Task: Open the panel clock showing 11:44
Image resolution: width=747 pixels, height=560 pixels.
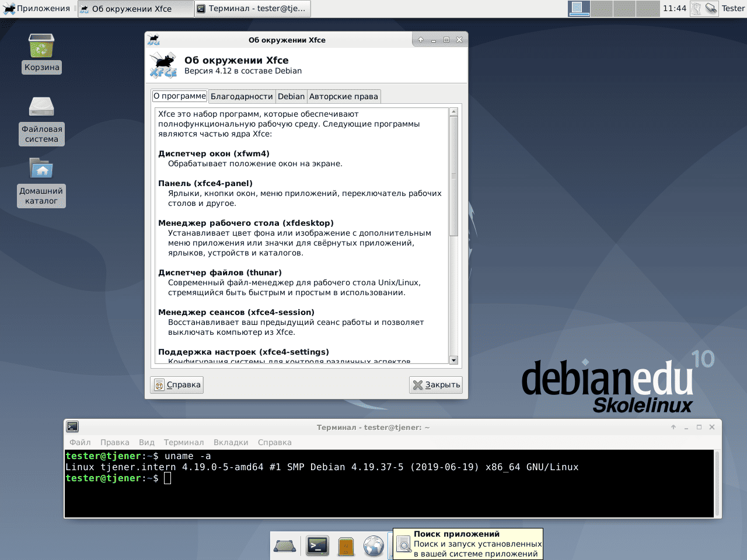Action: pos(675,8)
